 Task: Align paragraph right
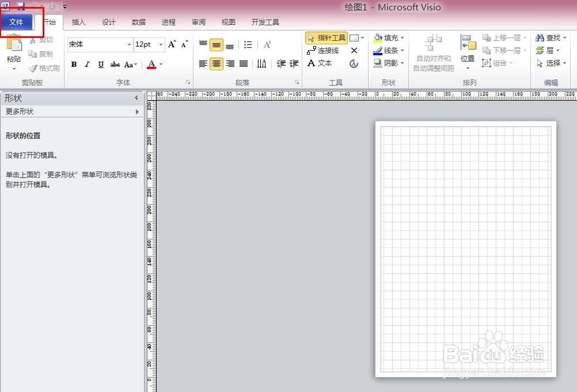click(230, 64)
